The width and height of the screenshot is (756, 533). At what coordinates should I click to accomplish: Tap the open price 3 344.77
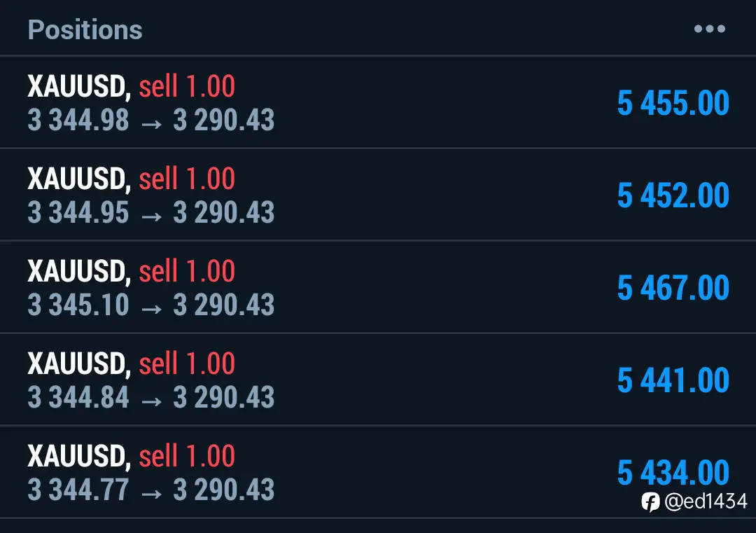[x=78, y=490]
